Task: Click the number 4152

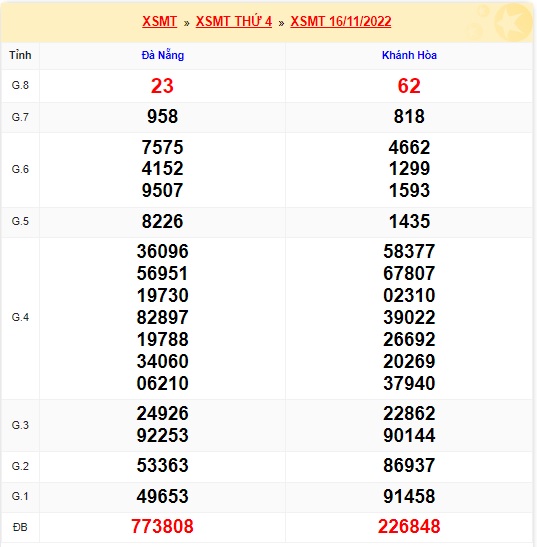Action: (x=162, y=169)
